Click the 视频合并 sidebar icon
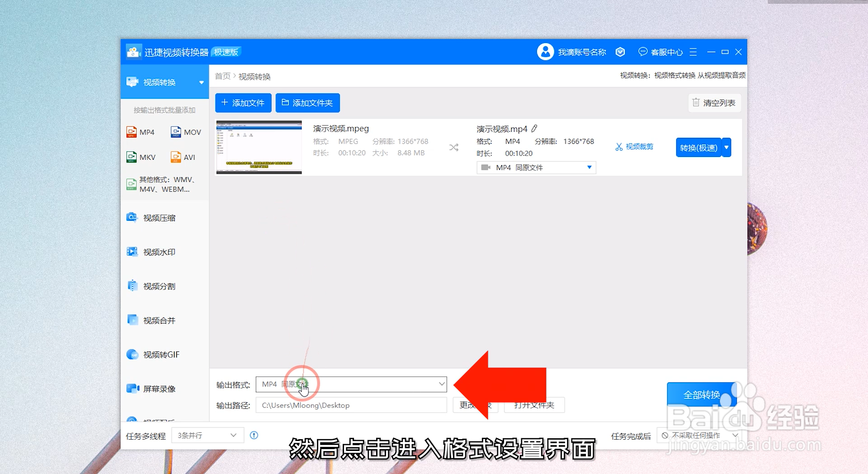The image size is (868, 474). coord(132,319)
